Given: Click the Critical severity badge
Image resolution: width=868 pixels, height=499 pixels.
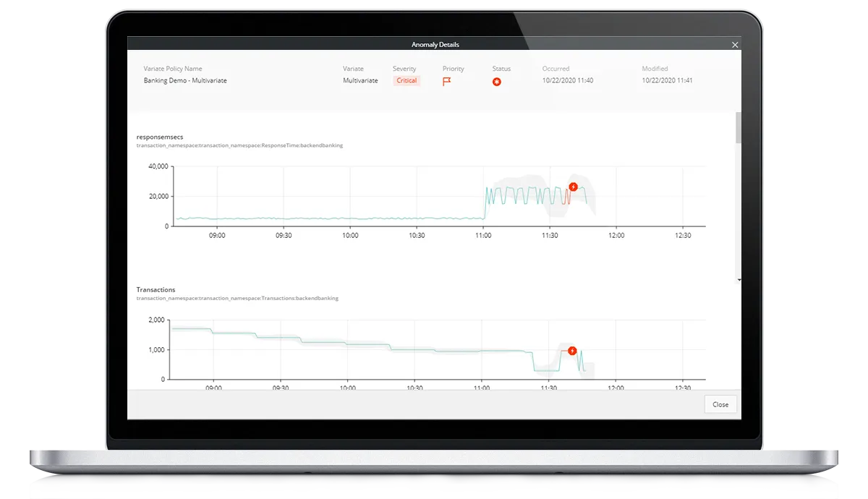Looking at the screenshot, I should 407,80.
